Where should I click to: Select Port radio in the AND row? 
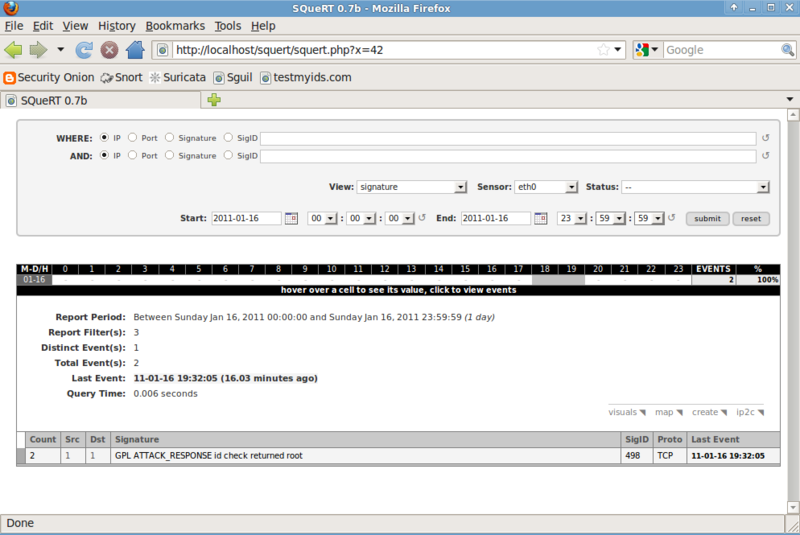pos(132,155)
